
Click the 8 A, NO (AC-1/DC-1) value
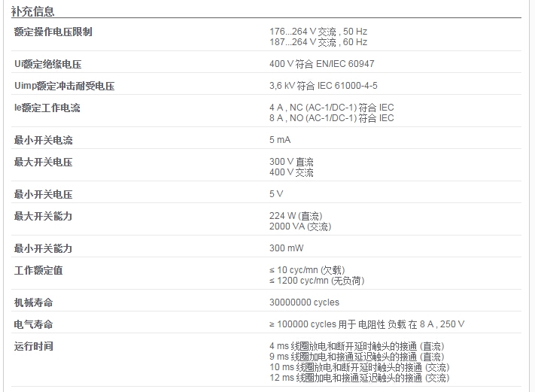pyautogui.click(x=332, y=118)
